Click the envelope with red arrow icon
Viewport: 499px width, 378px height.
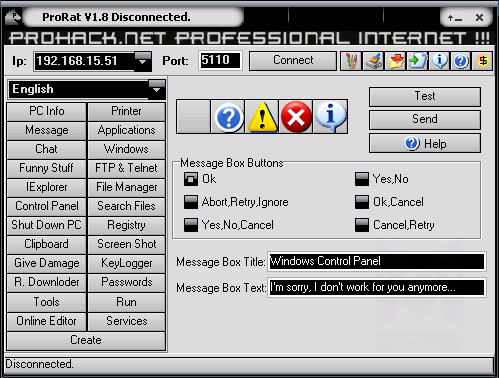pos(395,61)
